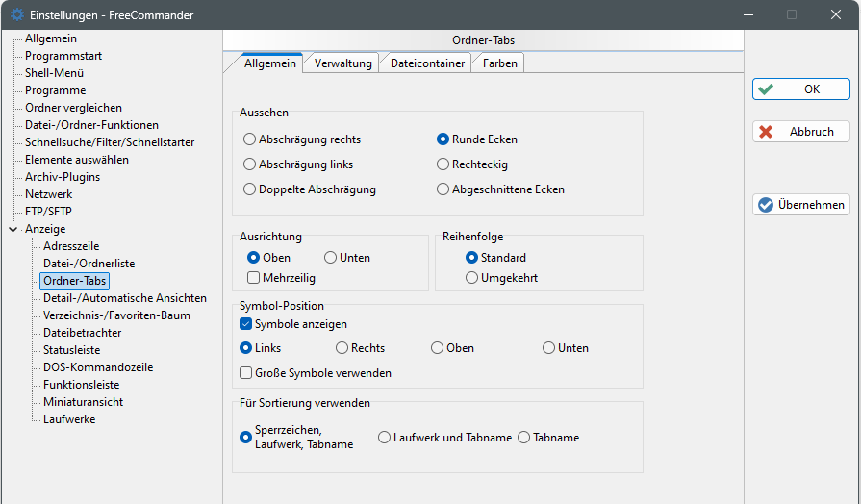Screen dimensions: 861x504
Task: Open Adresszeile in settings tree
Action: [x=71, y=246]
